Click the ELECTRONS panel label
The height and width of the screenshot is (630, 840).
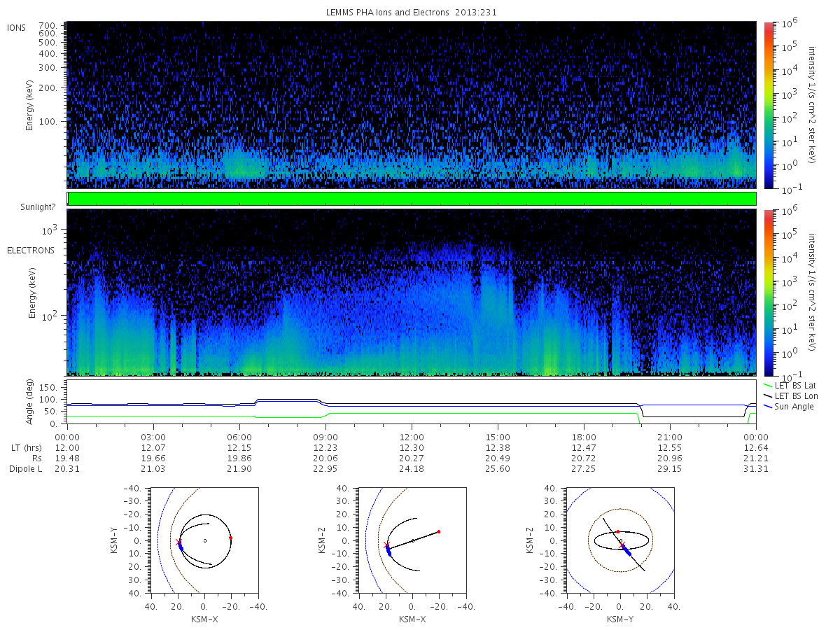tap(30, 250)
